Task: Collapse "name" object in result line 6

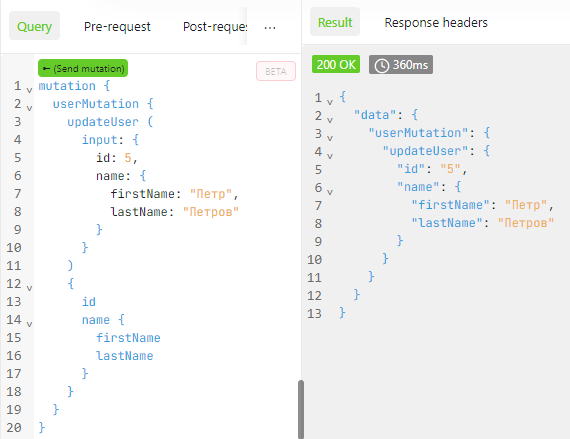Action: click(330, 192)
